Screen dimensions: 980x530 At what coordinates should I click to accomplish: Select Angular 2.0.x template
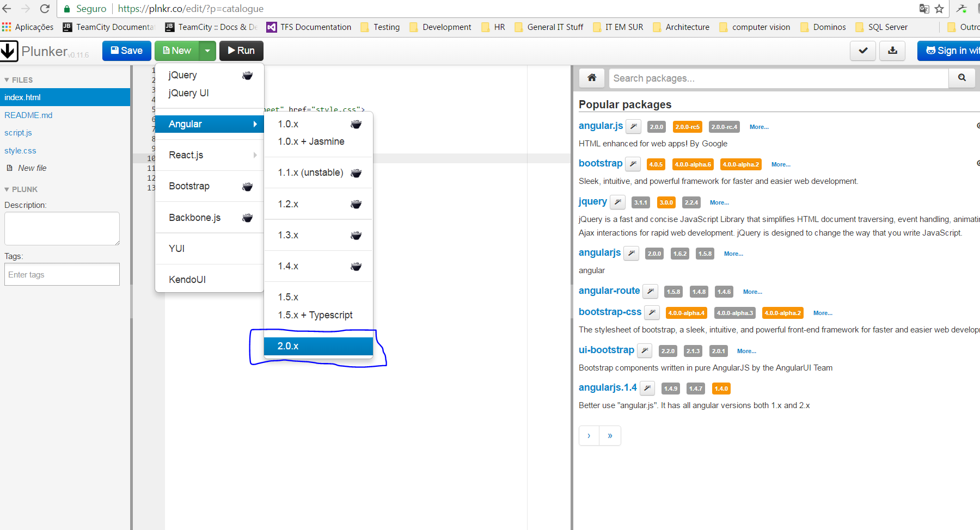click(318, 346)
